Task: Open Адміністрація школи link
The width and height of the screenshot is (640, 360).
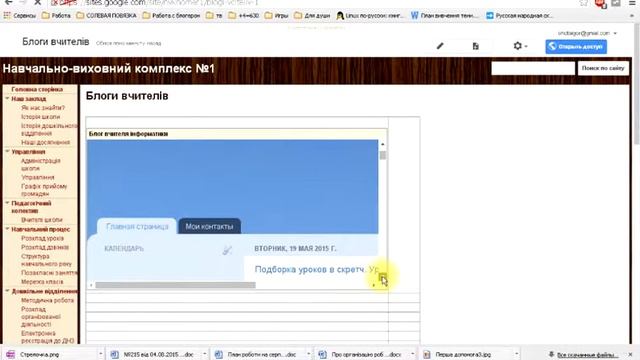Action: click(40, 164)
